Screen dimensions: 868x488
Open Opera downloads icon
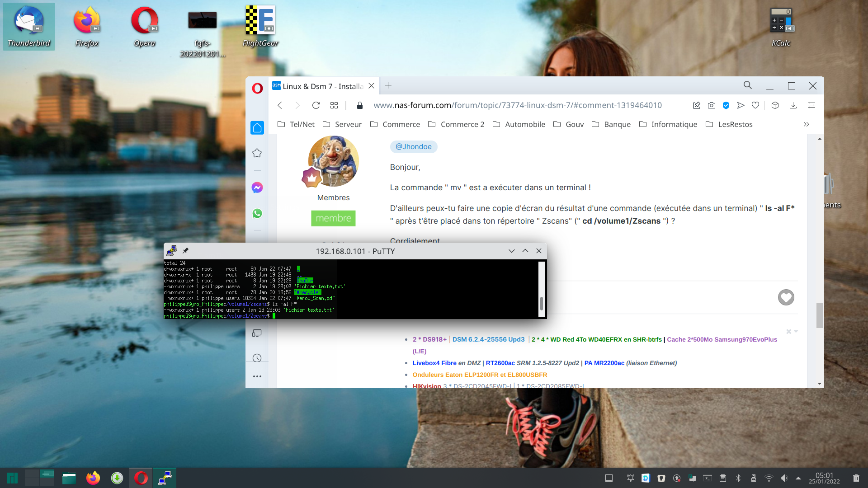click(793, 105)
